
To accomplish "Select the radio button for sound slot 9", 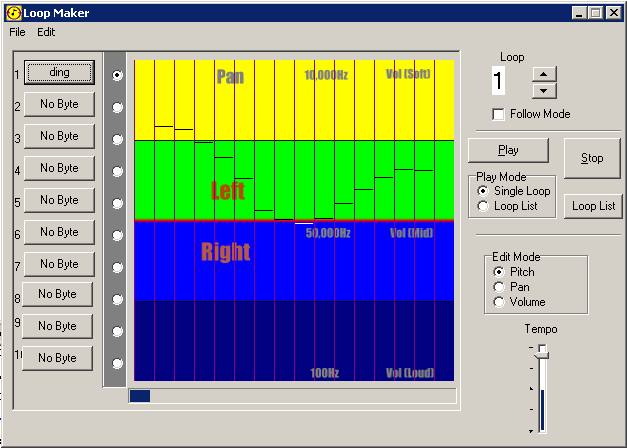I will (x=117, y=331).
